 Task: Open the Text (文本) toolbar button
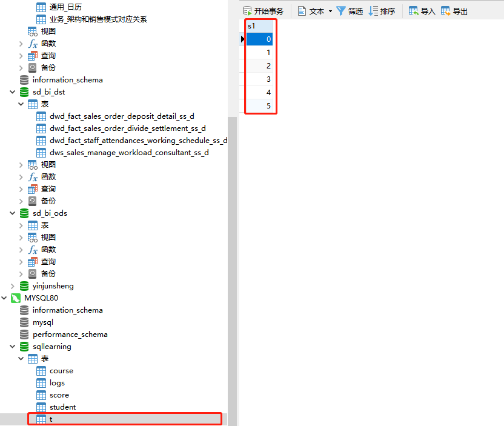click(x=311, y=12)
